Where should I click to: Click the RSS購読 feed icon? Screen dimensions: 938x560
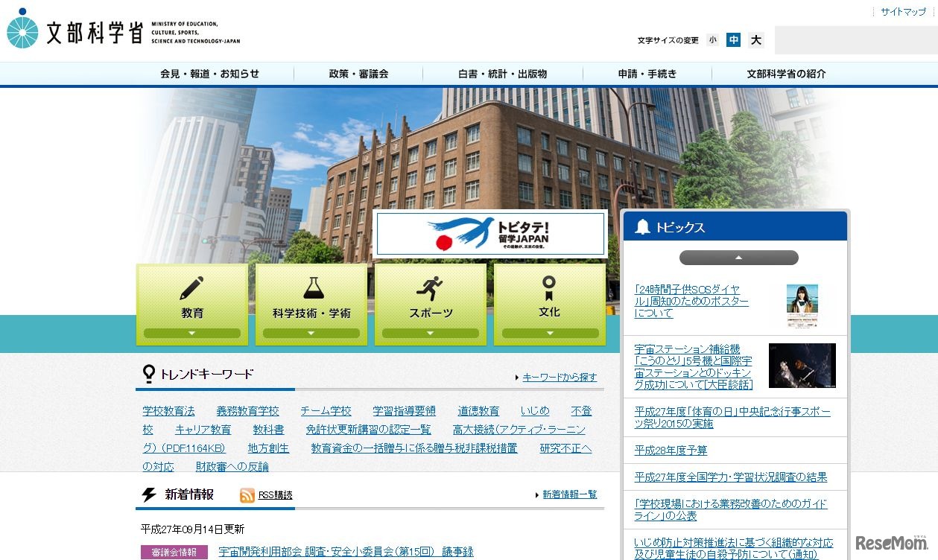[x=246, y=494]
